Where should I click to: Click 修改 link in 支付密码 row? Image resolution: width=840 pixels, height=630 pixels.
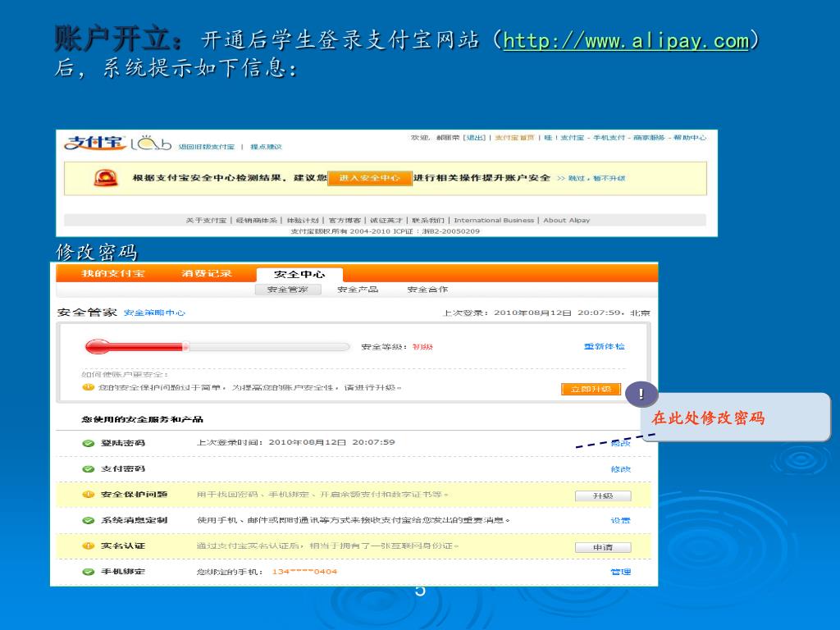pos(620,468)
